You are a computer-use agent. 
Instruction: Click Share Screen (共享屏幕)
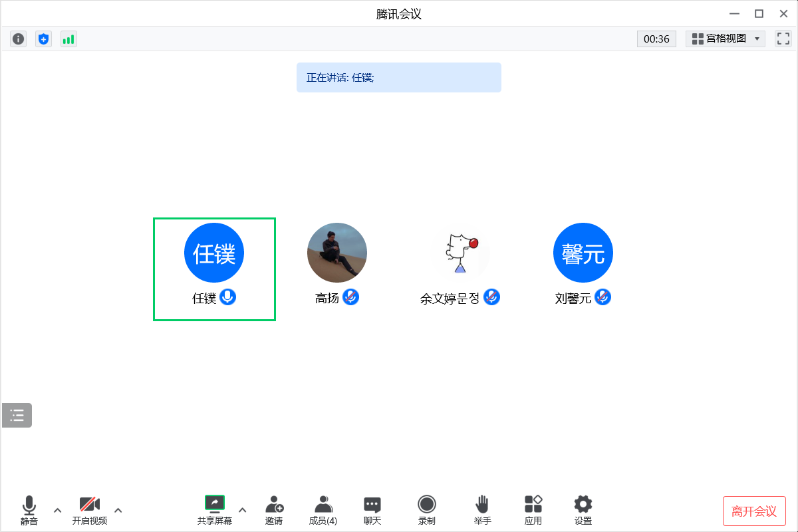[215, 510]
